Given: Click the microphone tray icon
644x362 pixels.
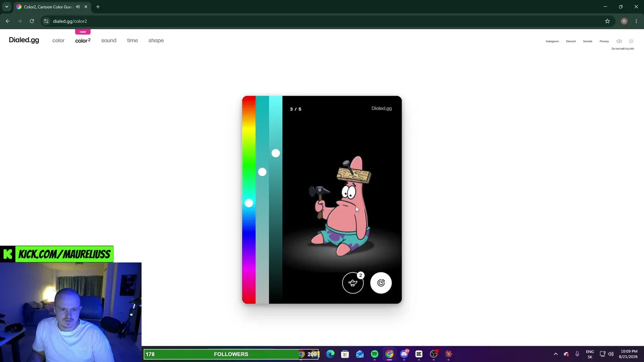Looking at the screenshot, I should [577, 354].
